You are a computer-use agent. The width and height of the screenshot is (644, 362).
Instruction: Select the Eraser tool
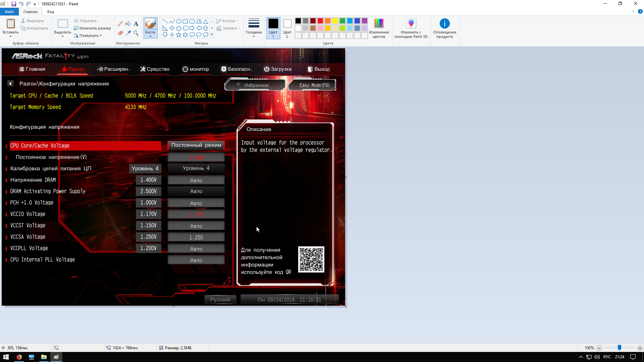[x=120, y=33]
